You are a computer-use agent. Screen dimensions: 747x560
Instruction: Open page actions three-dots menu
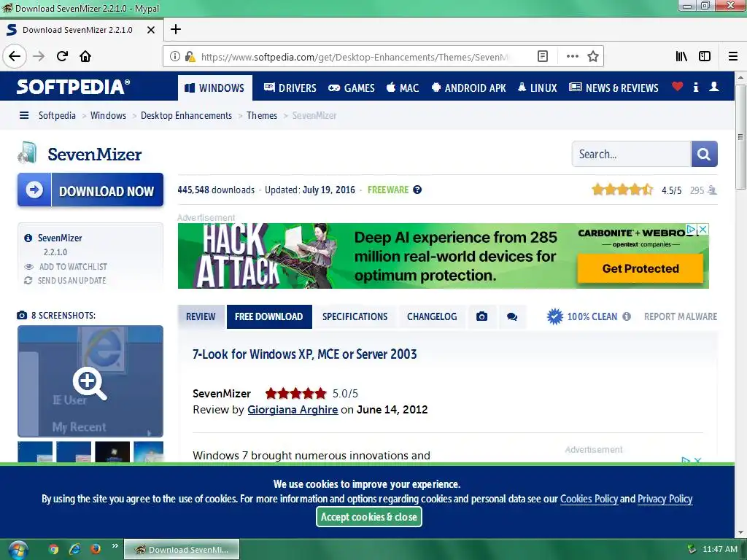tap(573, 57)
